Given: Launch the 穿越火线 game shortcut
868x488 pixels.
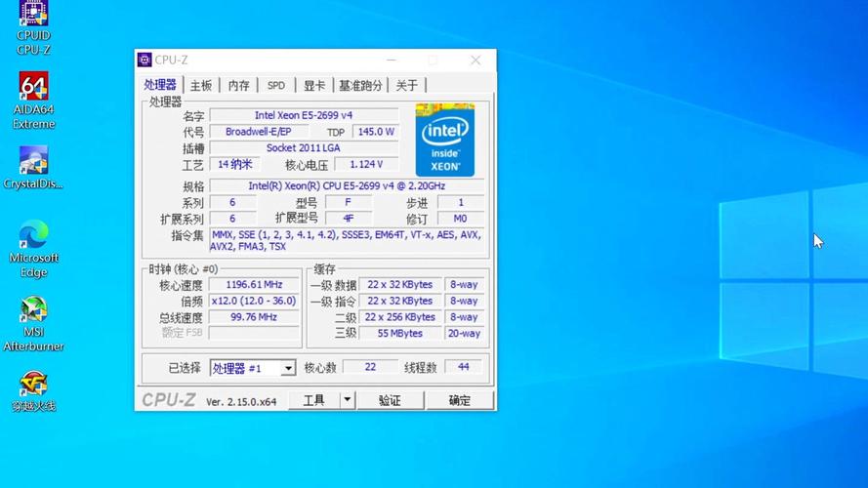Looking at the screenshot, I should click(33, 391).
